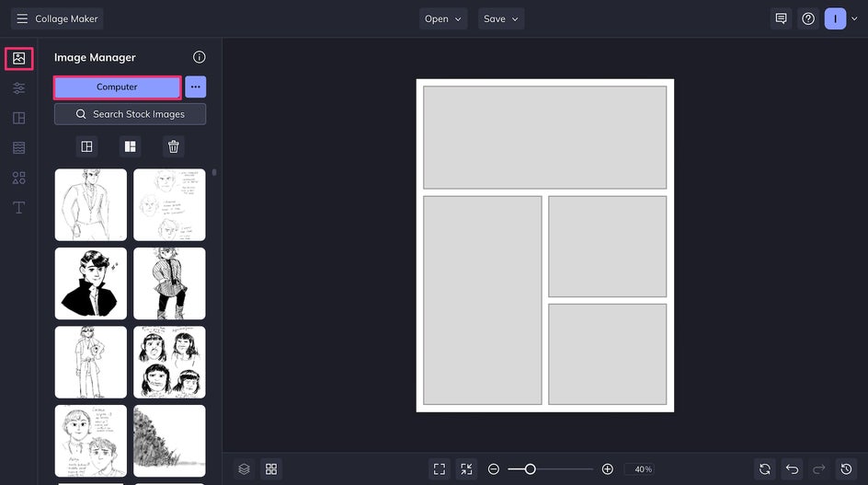
Task: Select the girl in striped jacket thumbnail
Action: [x=169, y=283]
